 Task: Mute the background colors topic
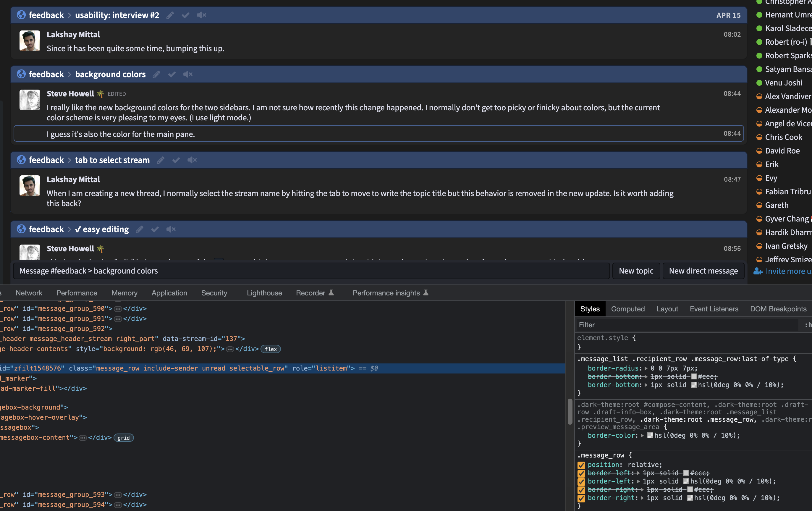click(x=188, y=74)
